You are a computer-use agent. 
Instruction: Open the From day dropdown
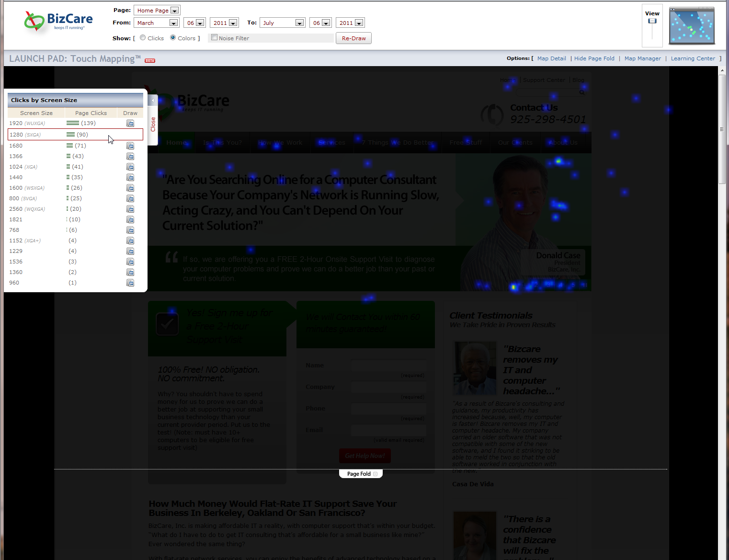194,23
